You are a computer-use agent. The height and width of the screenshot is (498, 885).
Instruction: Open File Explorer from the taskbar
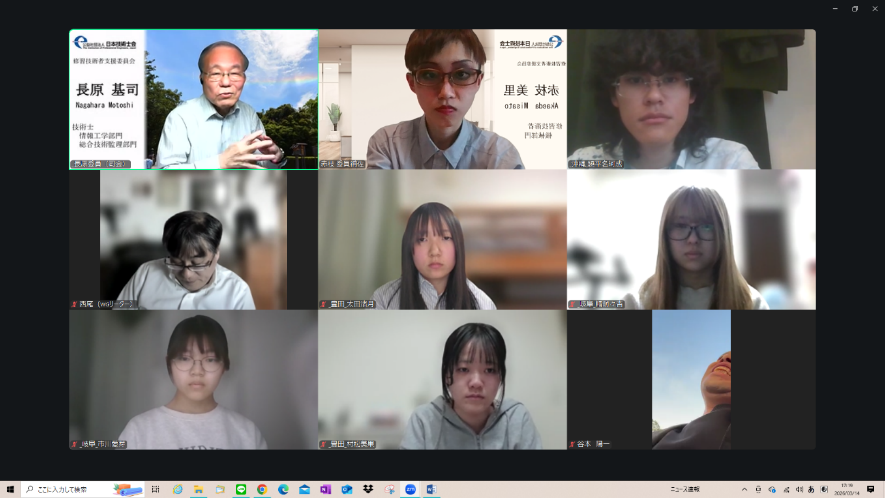pos(199,490)
